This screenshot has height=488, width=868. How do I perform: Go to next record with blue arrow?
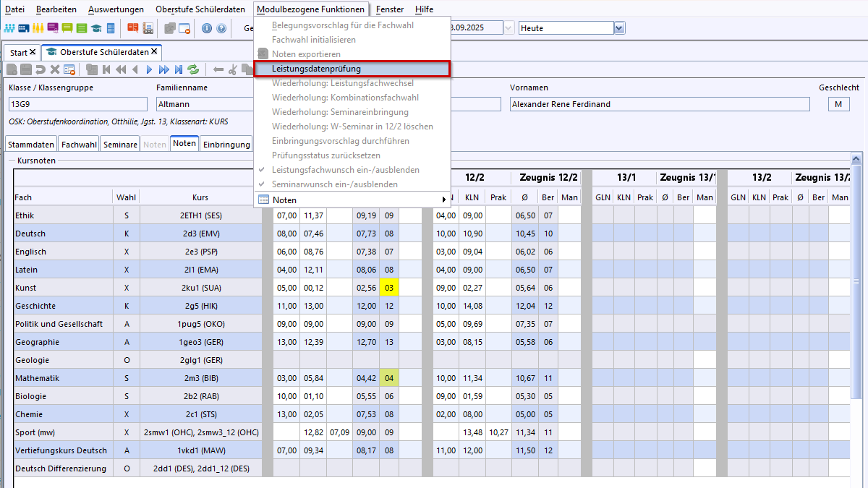pos(149,70)
